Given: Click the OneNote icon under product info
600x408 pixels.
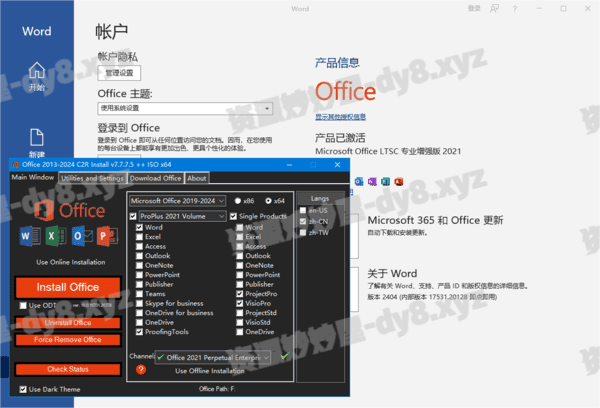Looking at the screenshot, I should [x=372, y=181].
